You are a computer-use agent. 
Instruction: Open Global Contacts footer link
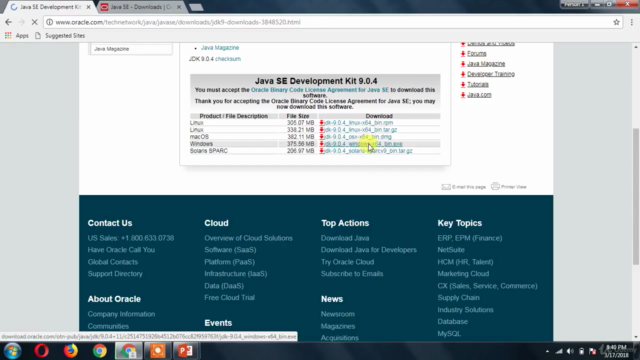pyautogui.click(x=113, y=262)
